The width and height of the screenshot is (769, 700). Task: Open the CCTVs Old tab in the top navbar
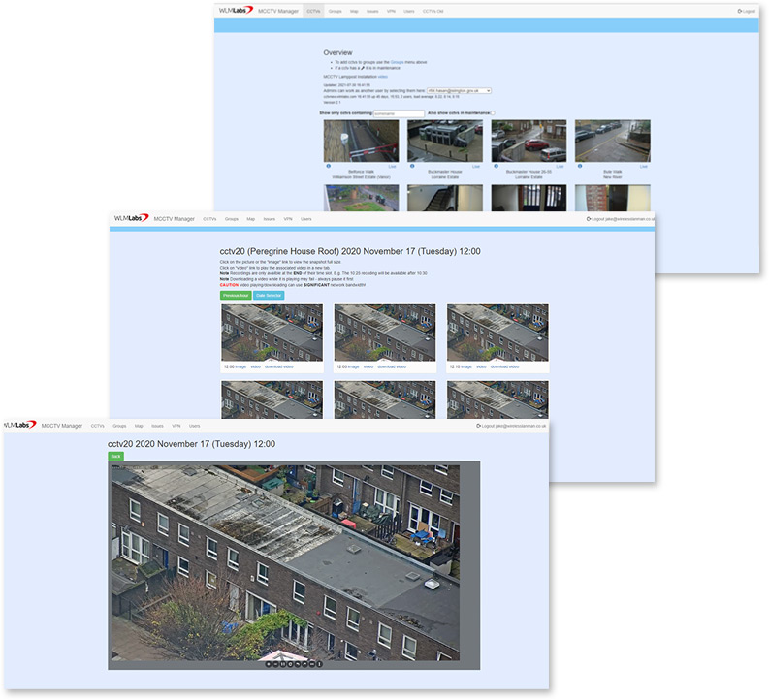click(x=435, y=11)
